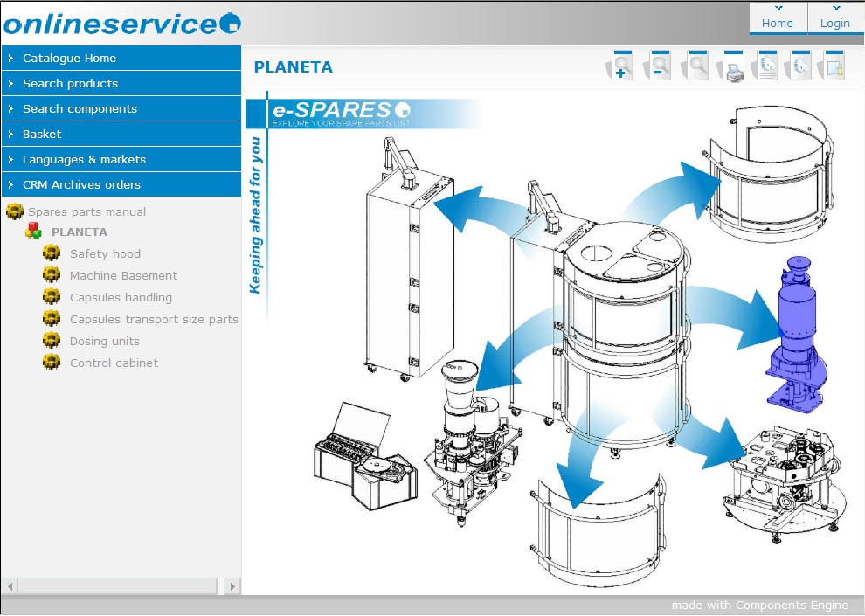Click the 'made with Components Engine' text

759,605
